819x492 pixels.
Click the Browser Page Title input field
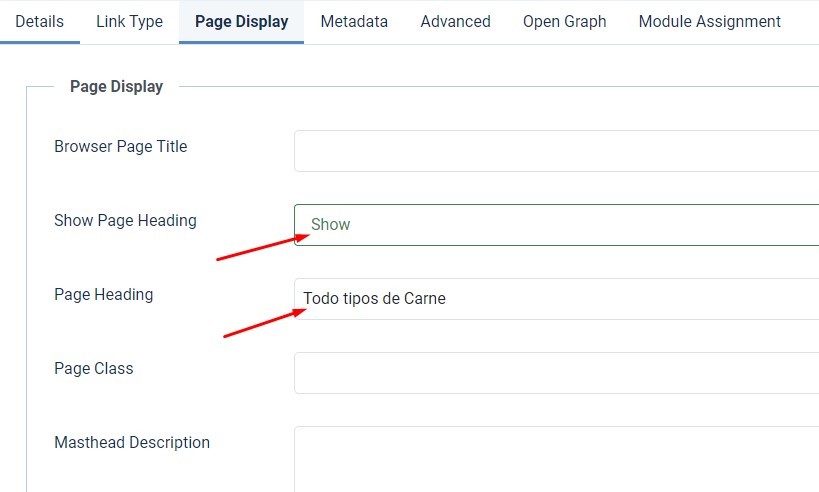(x=556, y=151)
